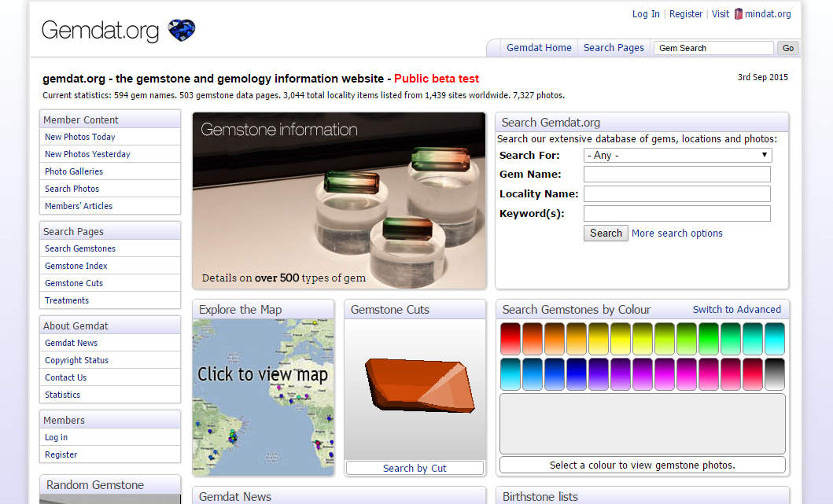Open New Photos Yesterday
The height and width of the screenshot is (504, 833).
click(87, 154)
